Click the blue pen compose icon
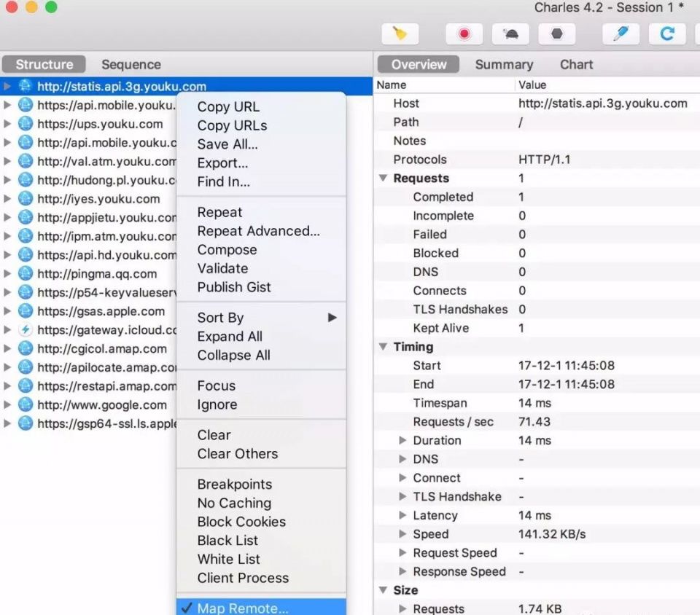Viewport: 700px width, 615px height. pos(621,34)
